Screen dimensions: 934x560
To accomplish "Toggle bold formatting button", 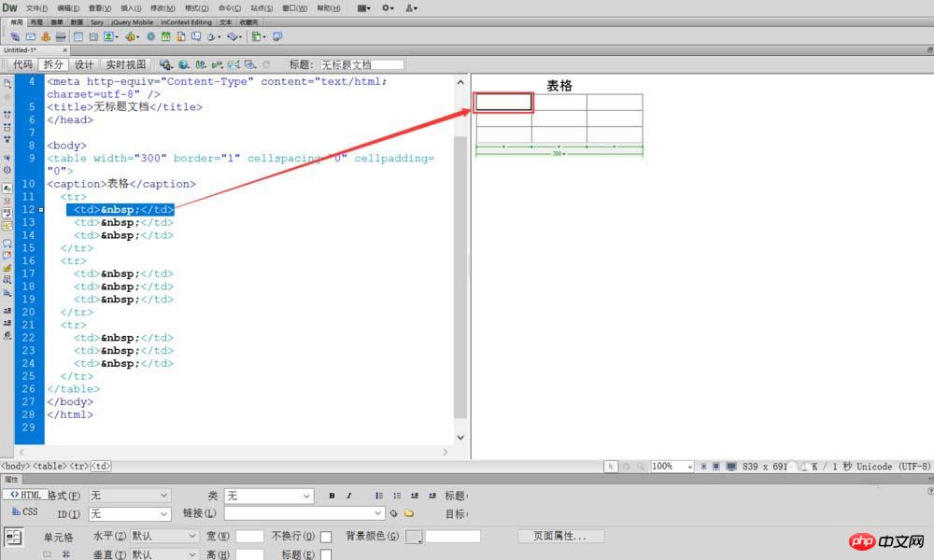I will pyautogui.click(x=332, y=496).
